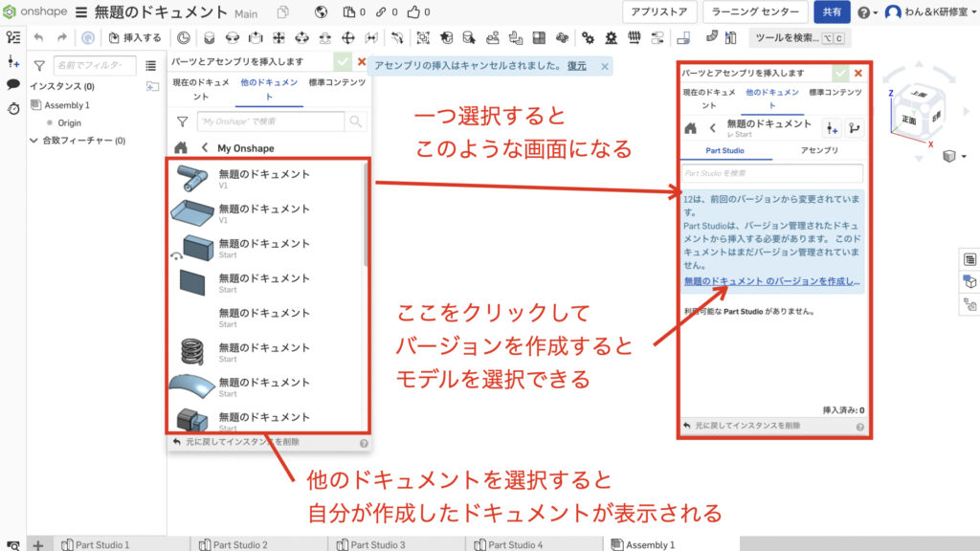Click the バージョンを作成 link
The image size is (980, 551).
pyautogui.click(x=772, y=281)
